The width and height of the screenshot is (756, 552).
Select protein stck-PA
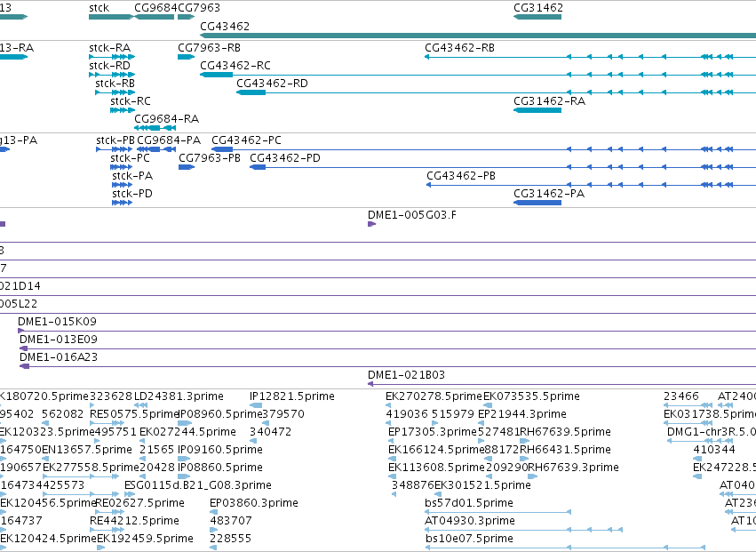point(132,176)
